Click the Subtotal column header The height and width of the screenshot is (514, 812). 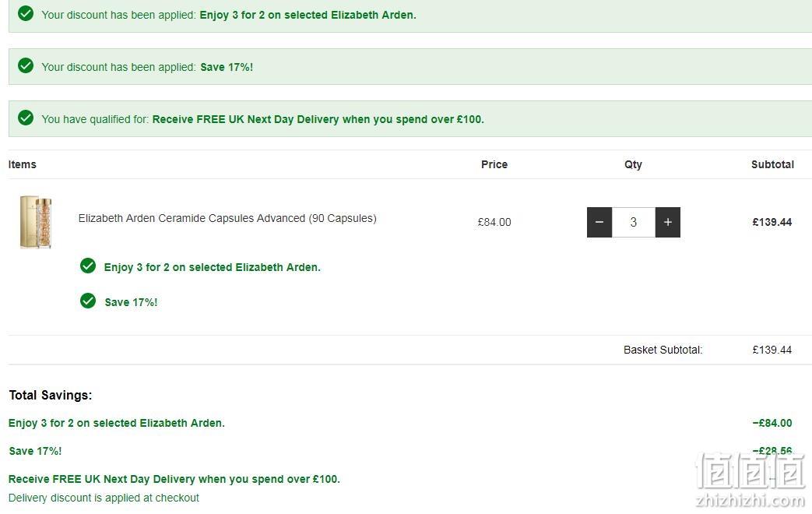pos(772,164)
